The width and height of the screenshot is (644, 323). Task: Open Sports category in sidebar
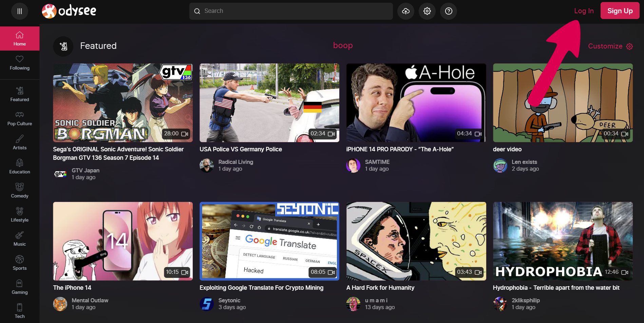point(20,263)
